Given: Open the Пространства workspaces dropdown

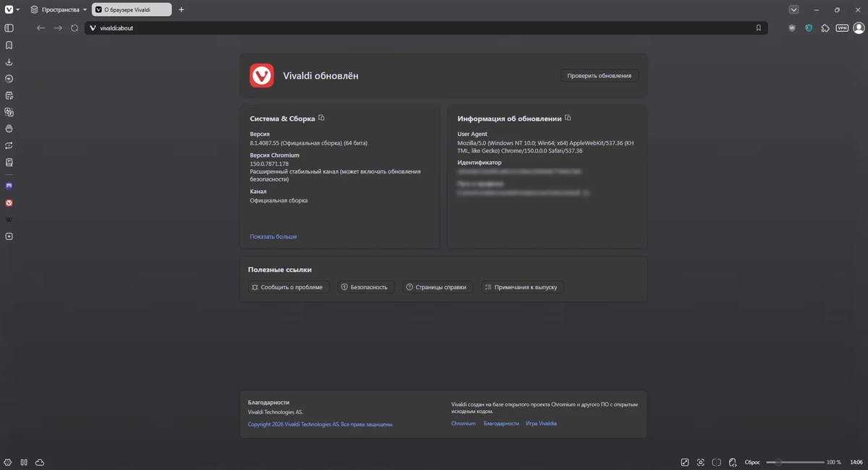Looking at the screenshot, I should coord(59,9).
